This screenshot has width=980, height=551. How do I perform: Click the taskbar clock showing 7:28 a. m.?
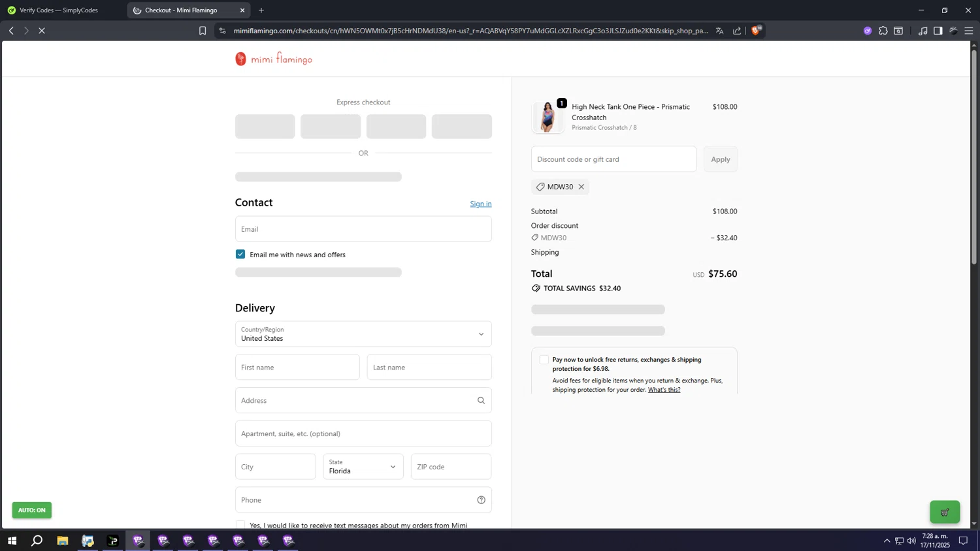point(936,541)
